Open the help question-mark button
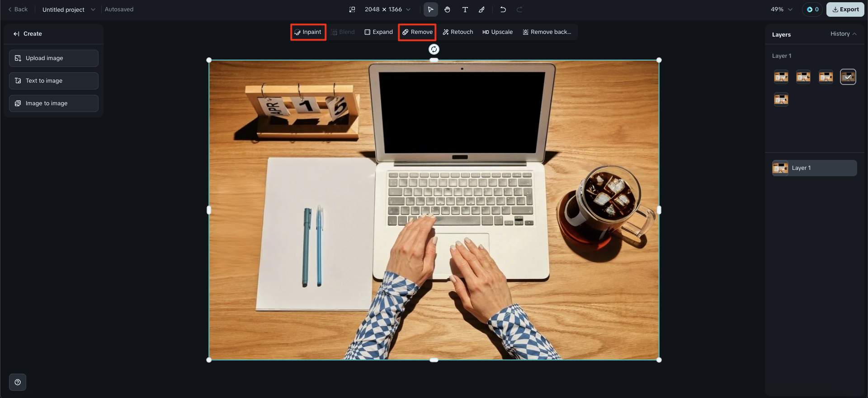The image size is (868, 398). click(x=18, y=382)
